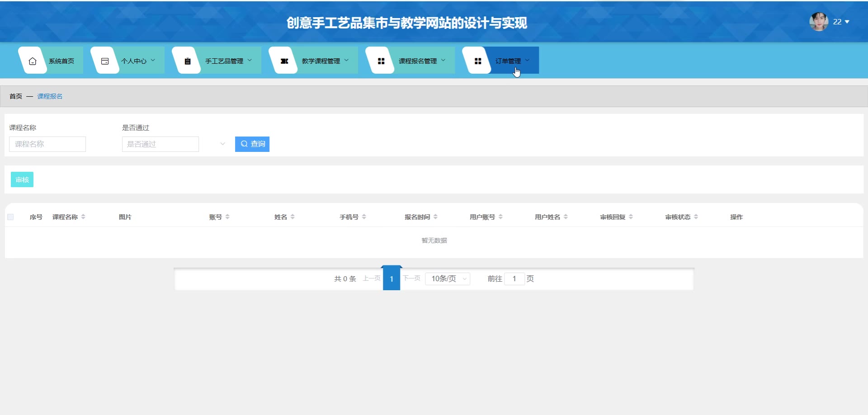Focus the 课程名称 search input field
This screenshot has width=868, height=415.
point(47,144)
